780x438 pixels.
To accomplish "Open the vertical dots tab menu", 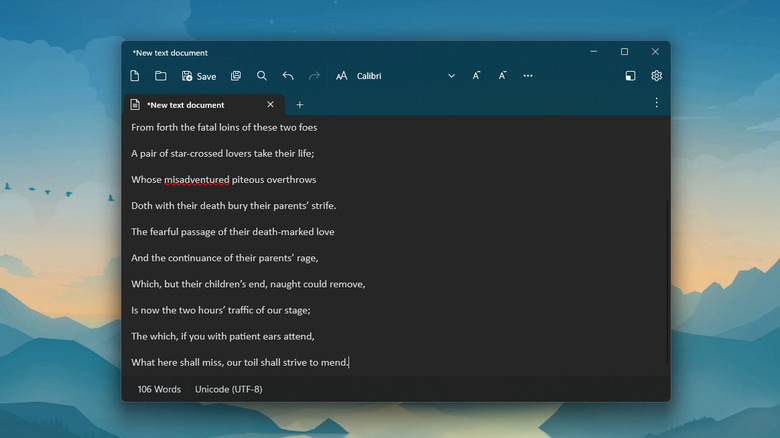I will pyautogui.click(x=656, y=103).
